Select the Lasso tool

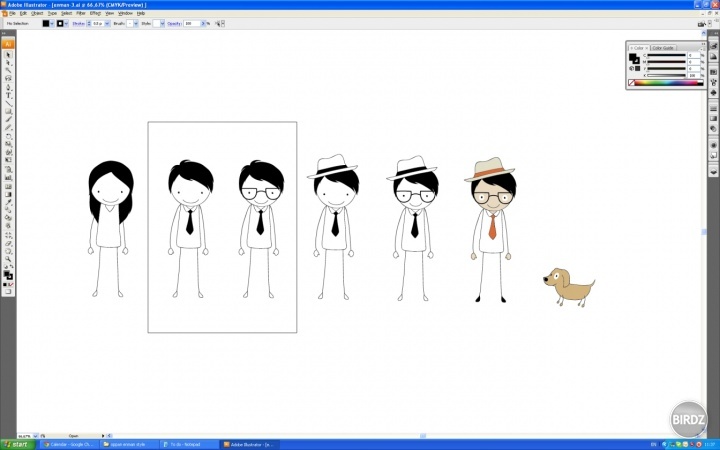point(8,78)
